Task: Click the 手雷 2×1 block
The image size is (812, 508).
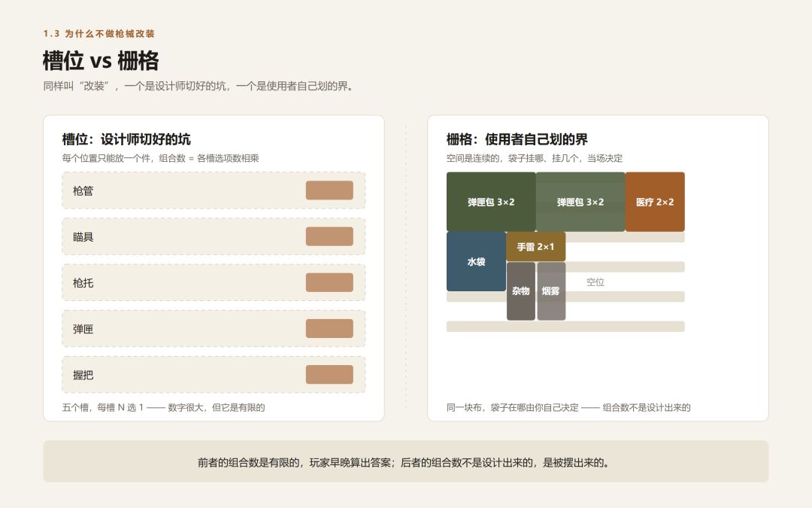Action: click(x=535, y=247)
